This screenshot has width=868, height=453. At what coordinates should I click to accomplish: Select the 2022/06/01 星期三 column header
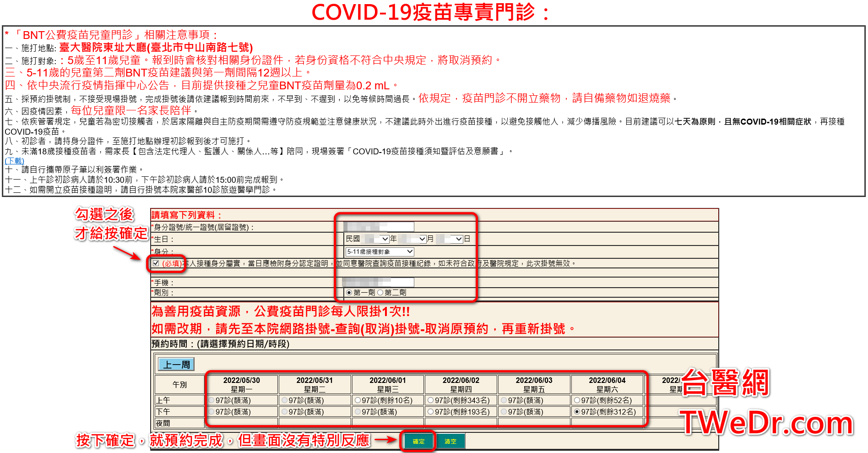(388, 385)
